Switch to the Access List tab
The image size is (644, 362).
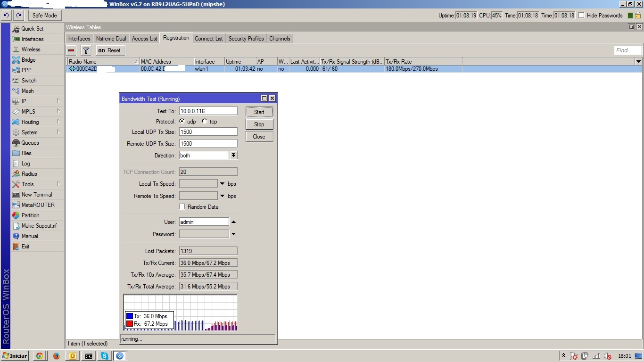point(144,39)
